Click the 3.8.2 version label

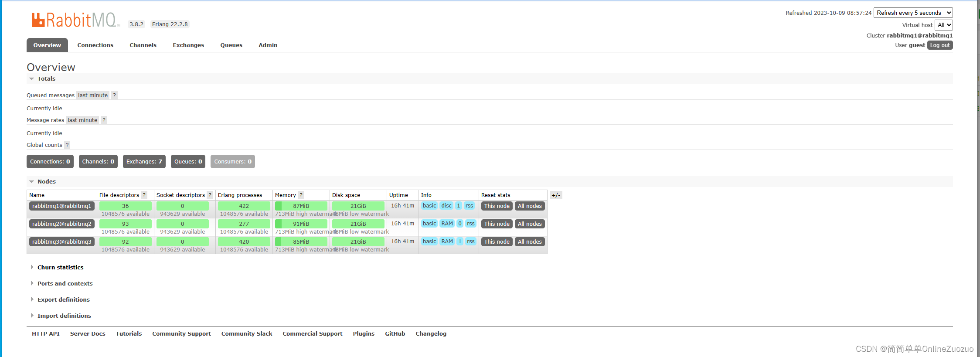136,24
